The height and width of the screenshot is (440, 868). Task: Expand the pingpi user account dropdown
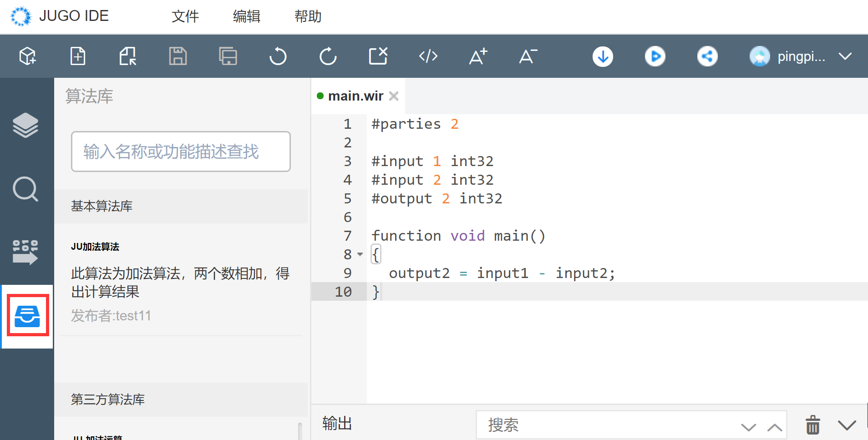845,56
